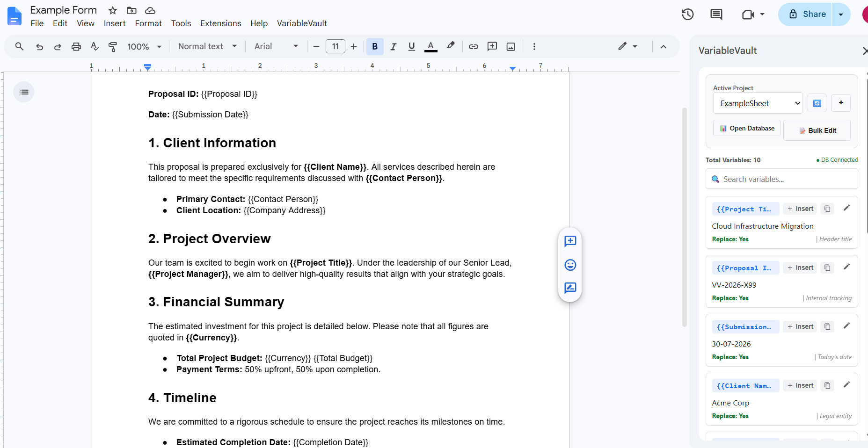Click the left indent ruler marker
The image size is (868, 448).
tap(147, 67)
